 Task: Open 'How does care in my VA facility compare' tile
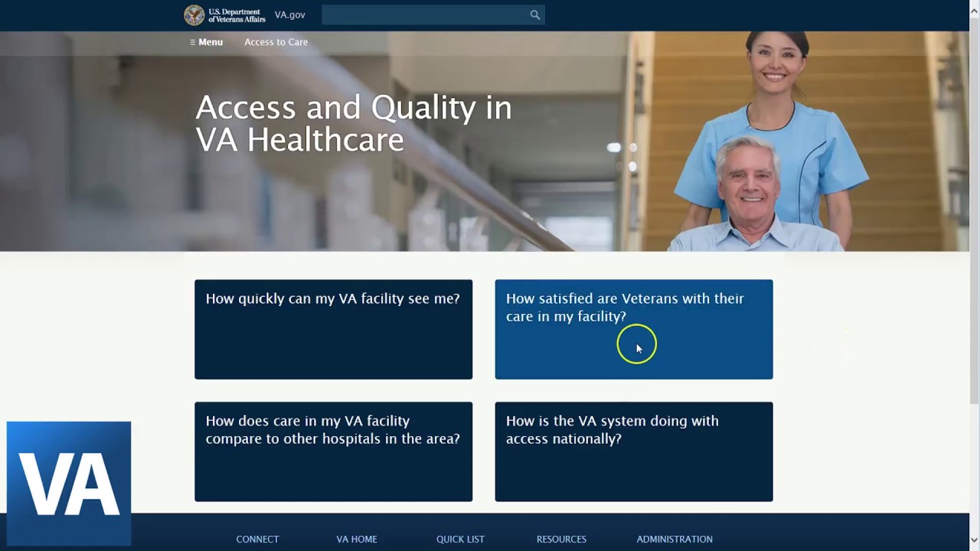(333, 452)
